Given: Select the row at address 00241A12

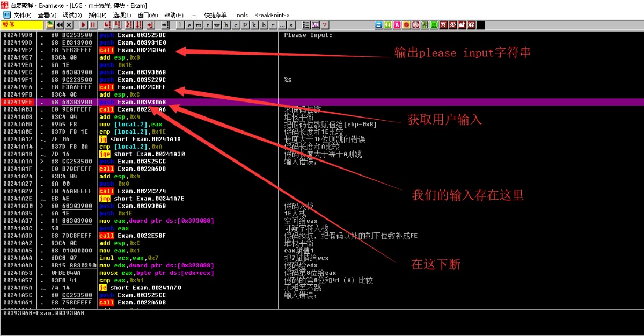Looking at the screenshot, I should (322, 139).
